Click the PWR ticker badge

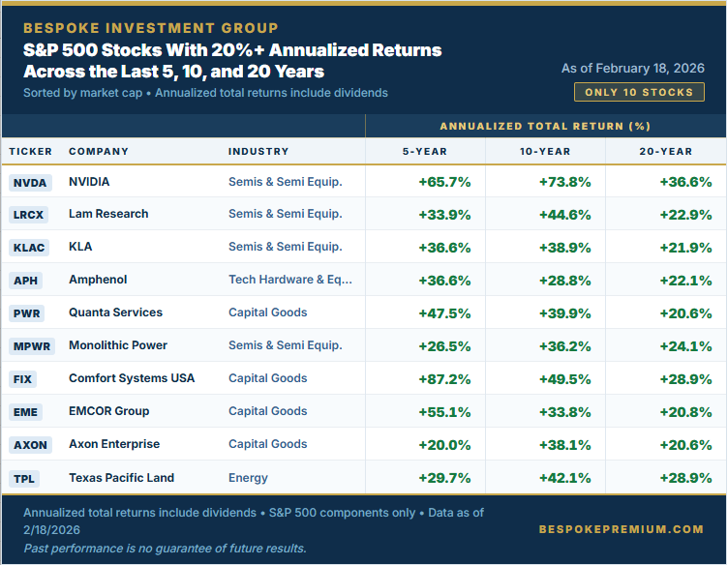pos(26,313)
